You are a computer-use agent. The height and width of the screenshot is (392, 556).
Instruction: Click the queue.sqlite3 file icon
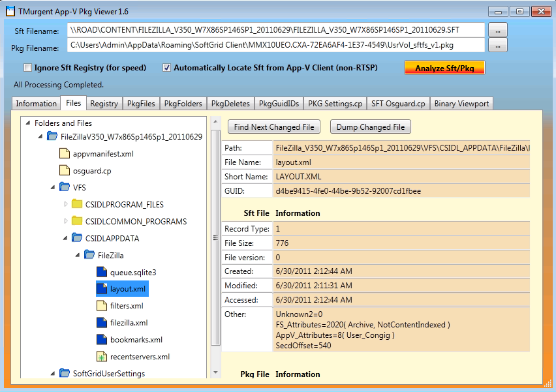click(102, 272)
